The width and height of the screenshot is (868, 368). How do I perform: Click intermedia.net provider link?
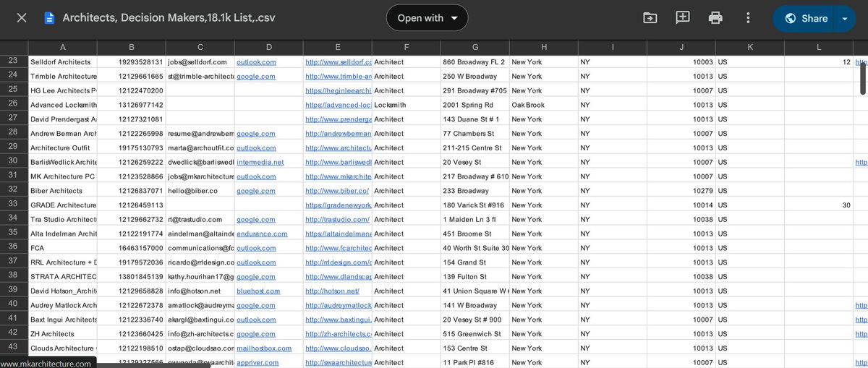[260, 162]
